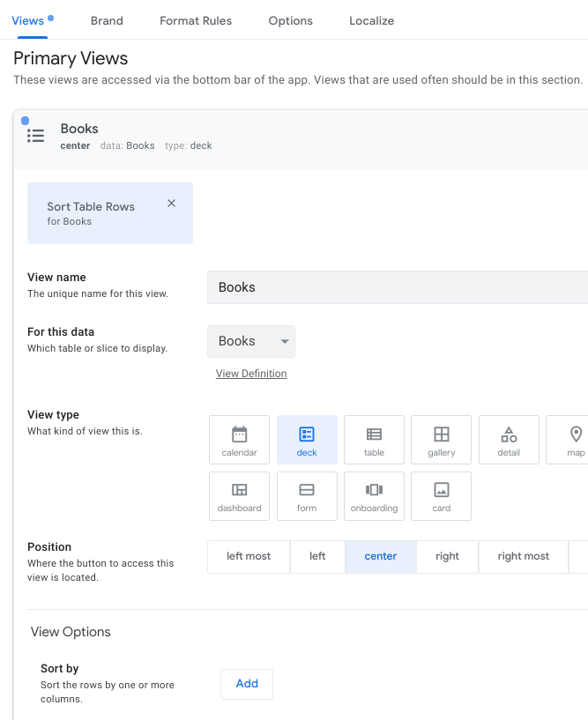Select the card view type
This screenshot has height=720, width=588.
441,495
